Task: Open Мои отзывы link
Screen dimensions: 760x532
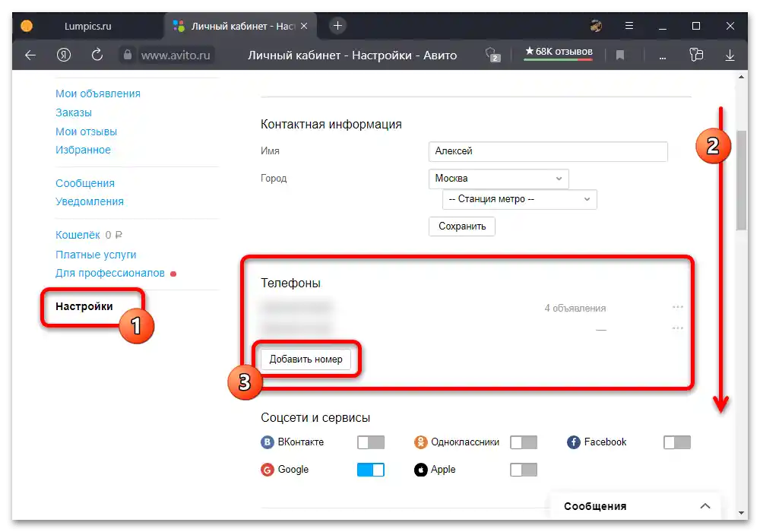Action: click(x=87, y=131)
